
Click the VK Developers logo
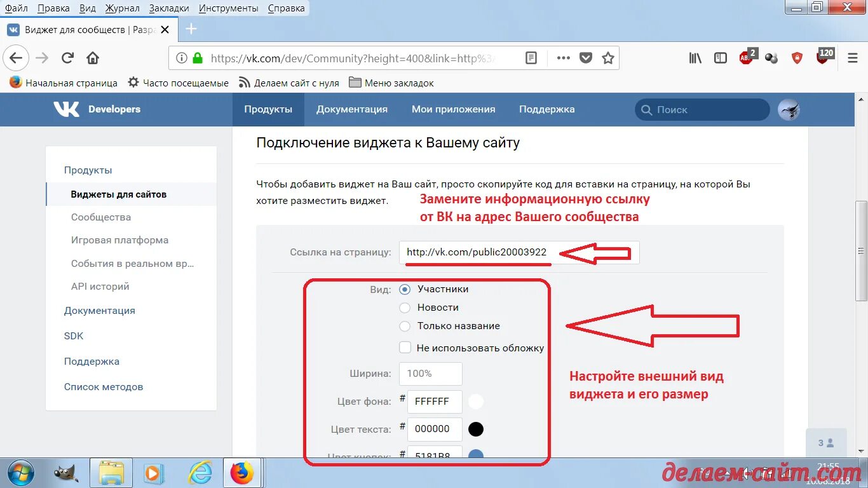point(97,109)
